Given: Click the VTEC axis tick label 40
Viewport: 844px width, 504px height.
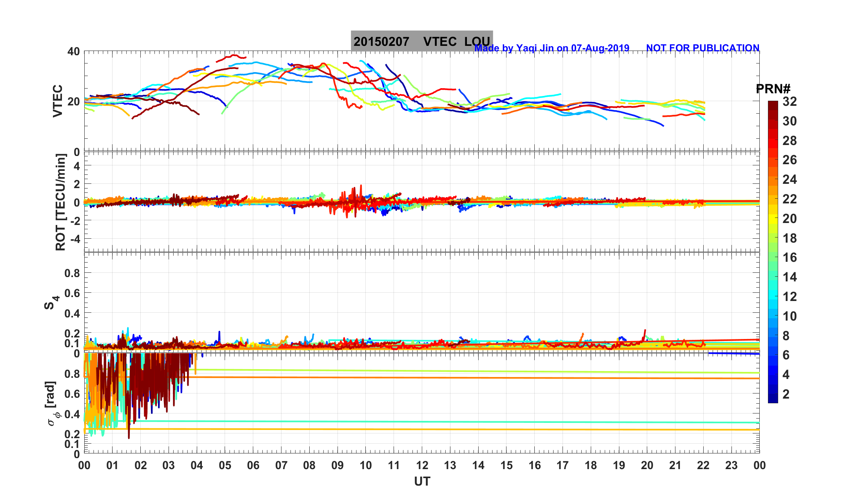Looking at the screenshot, I should 73,51.
